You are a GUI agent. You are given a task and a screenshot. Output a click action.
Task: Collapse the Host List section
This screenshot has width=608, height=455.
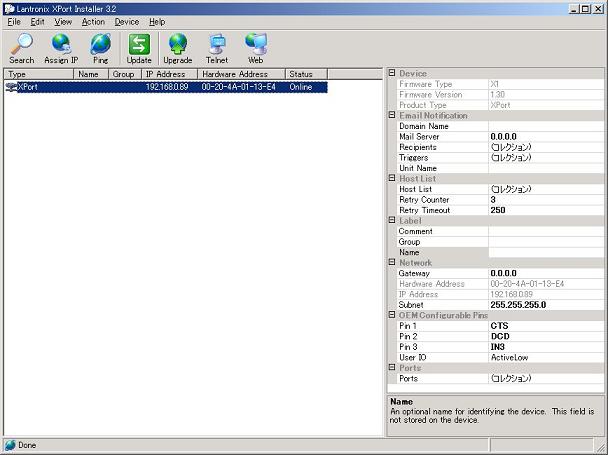tap(392, 178)
